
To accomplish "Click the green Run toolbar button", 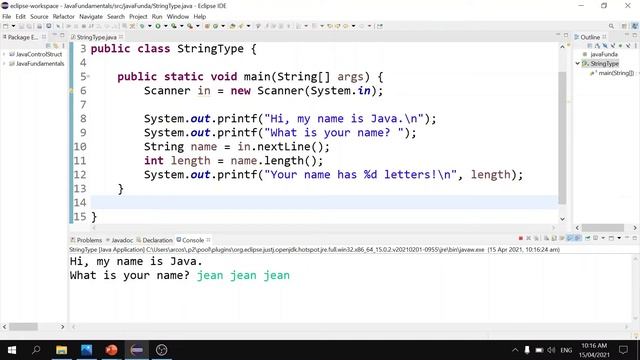I will pyautogui.click(x=158, y=26).
